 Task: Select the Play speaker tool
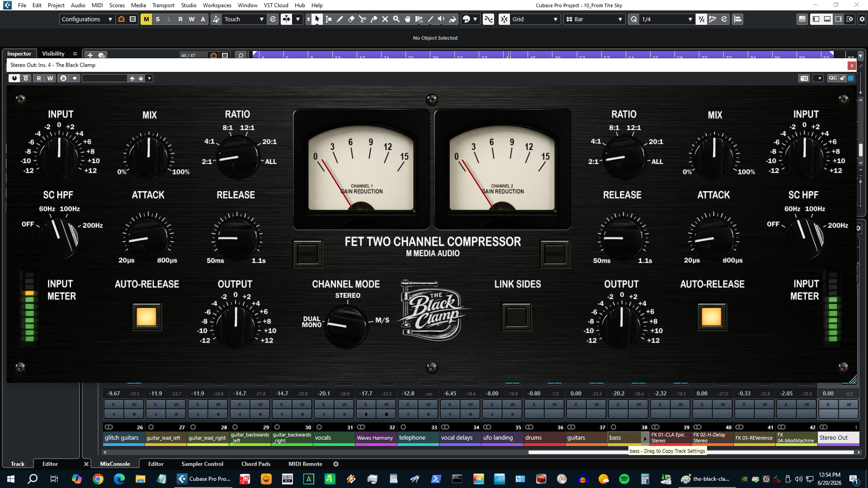[441, 19]
